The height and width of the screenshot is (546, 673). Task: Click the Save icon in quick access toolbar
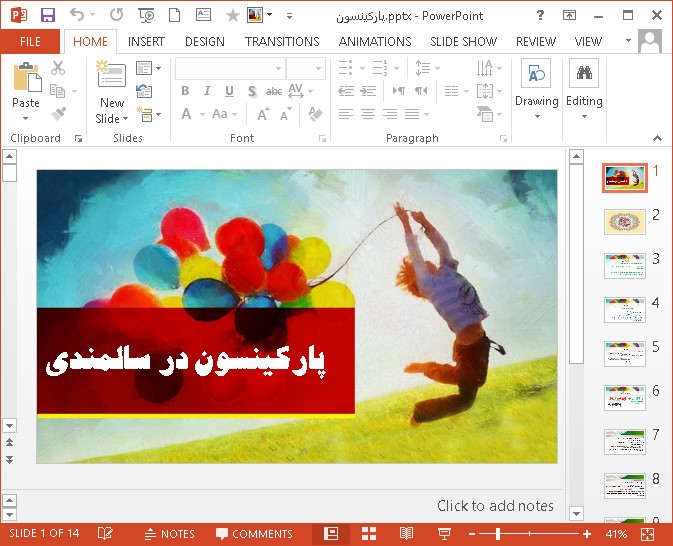[x=47, y=15]
